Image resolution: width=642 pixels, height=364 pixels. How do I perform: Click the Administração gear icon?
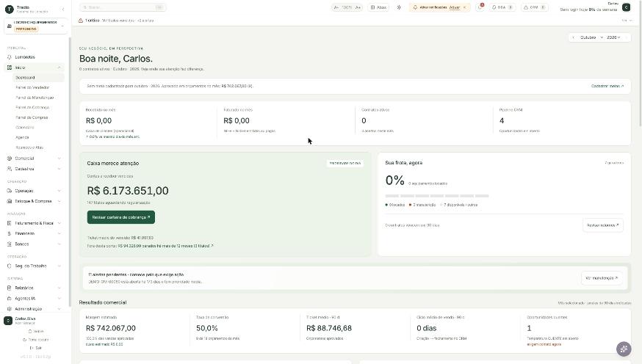click(10, 309)
